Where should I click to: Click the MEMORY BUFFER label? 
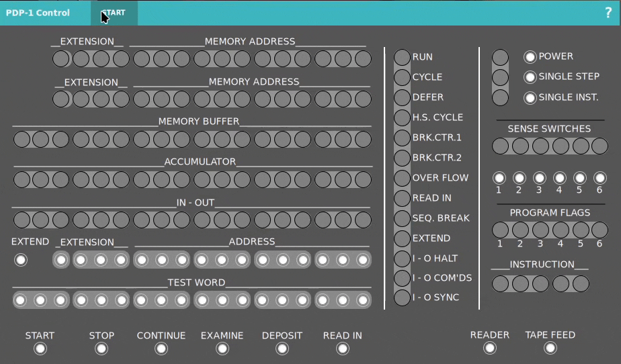pos(199,121)
